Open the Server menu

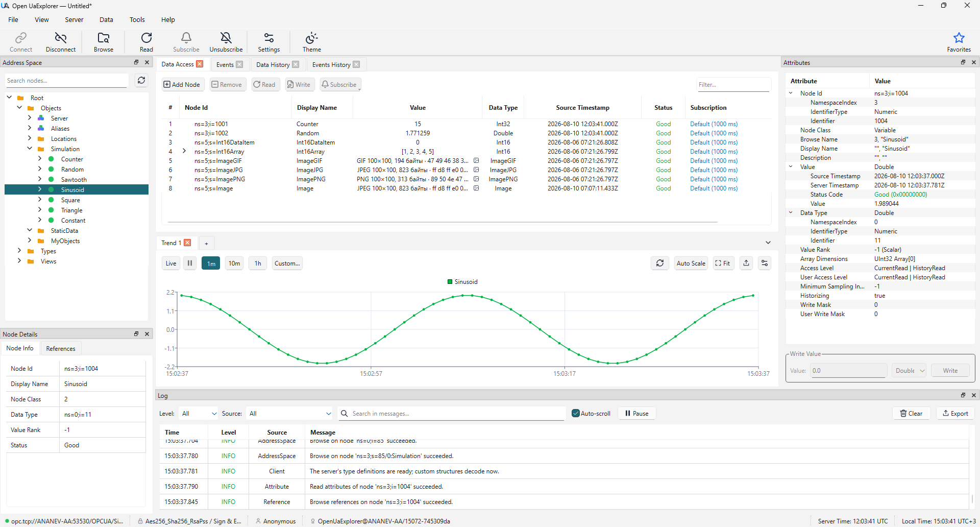tap(74, 20)
